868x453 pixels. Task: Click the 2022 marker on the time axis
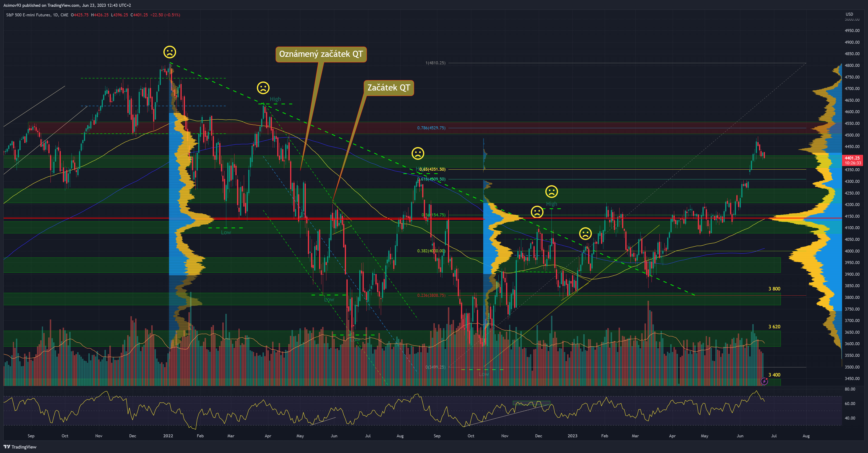pyautogui.click(x=168, y=436)
